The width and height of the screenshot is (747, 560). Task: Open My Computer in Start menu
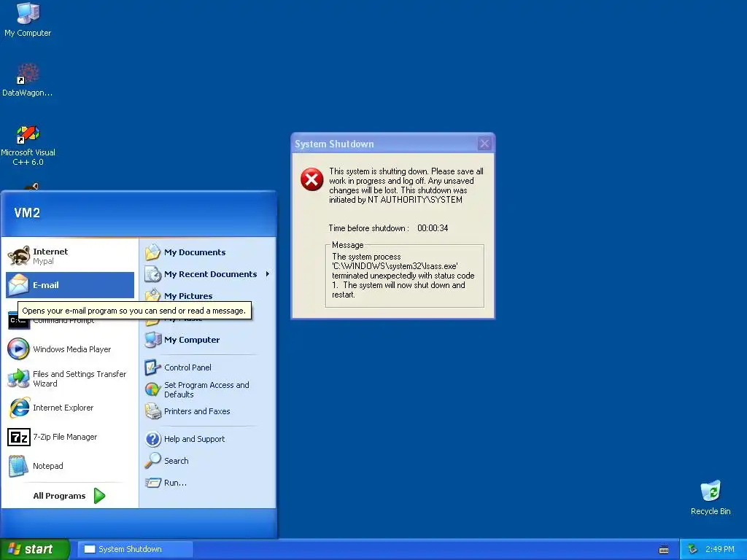(208, 340)
